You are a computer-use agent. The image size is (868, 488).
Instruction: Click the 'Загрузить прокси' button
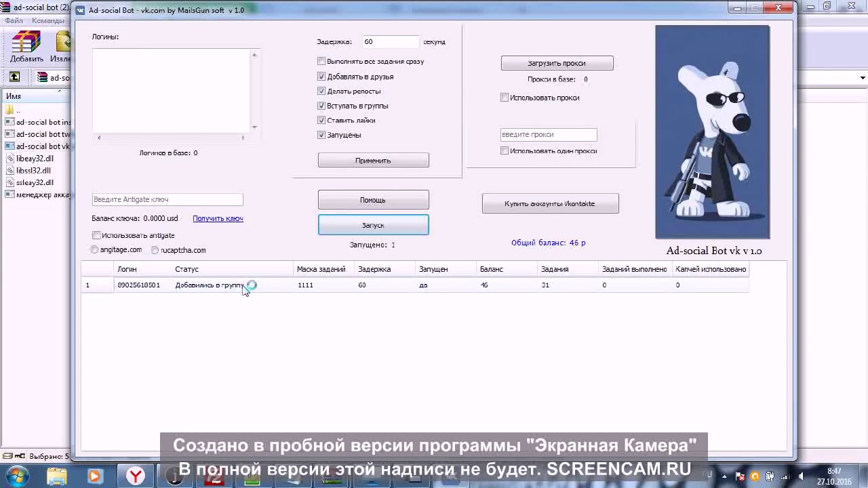[557, 63]
